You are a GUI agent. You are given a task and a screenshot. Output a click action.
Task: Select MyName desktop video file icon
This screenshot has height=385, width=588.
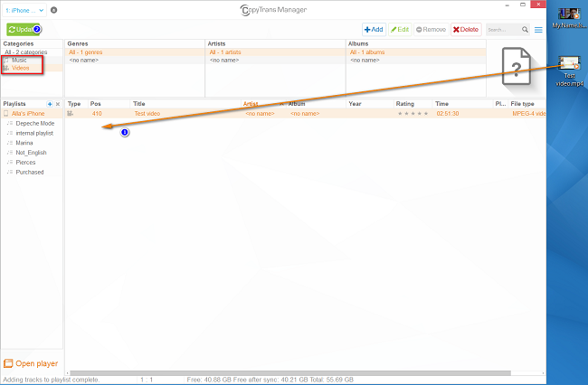[569, 18]
